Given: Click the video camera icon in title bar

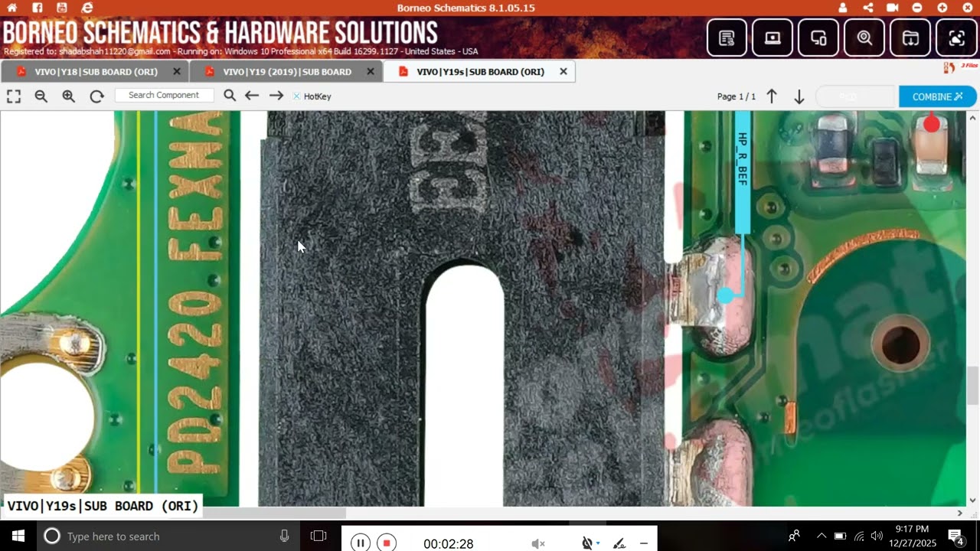Looking at the screenshot, I should [893, 8].
